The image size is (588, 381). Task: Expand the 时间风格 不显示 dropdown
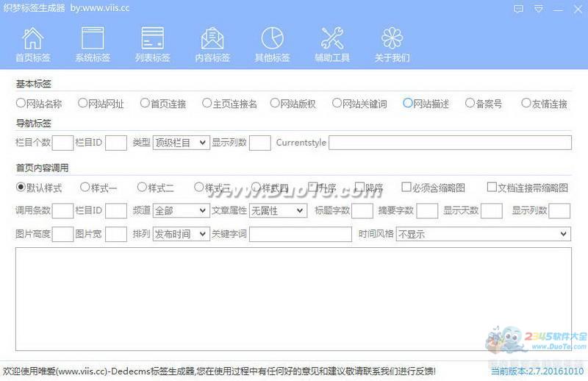tap(484, 234)
